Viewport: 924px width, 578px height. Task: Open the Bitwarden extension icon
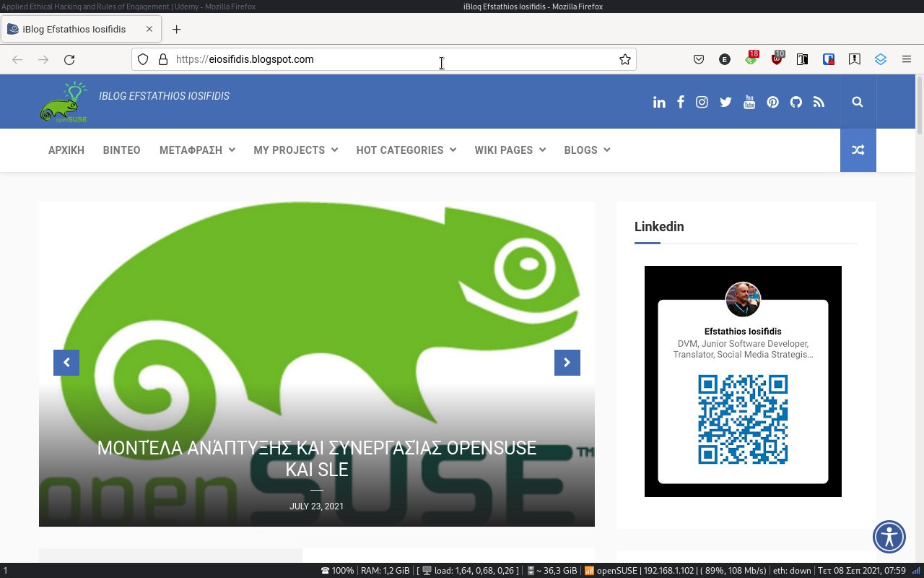point(829,59)
